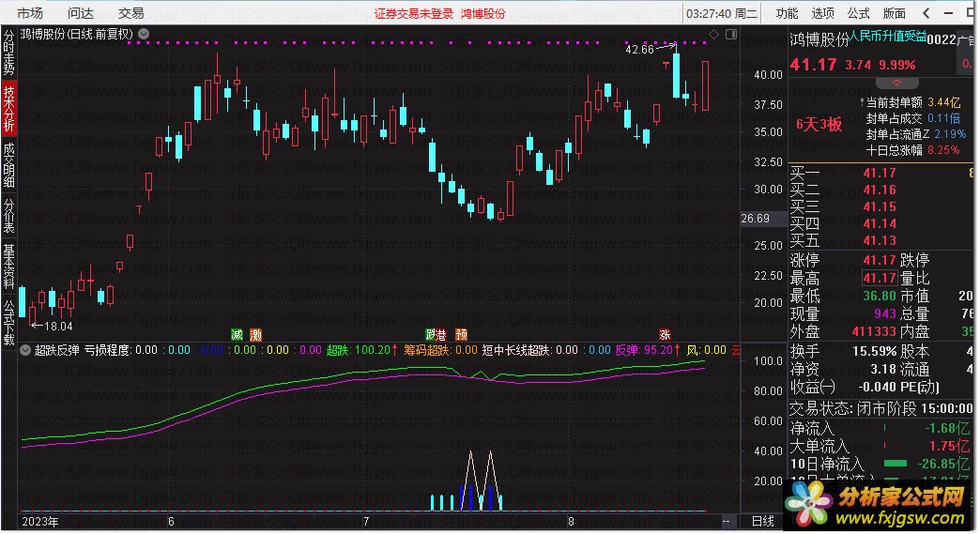Click the 十日总涨幅 8.25% row
The width and height of the screenshot is (980, 534).
(x=912, y=150)
